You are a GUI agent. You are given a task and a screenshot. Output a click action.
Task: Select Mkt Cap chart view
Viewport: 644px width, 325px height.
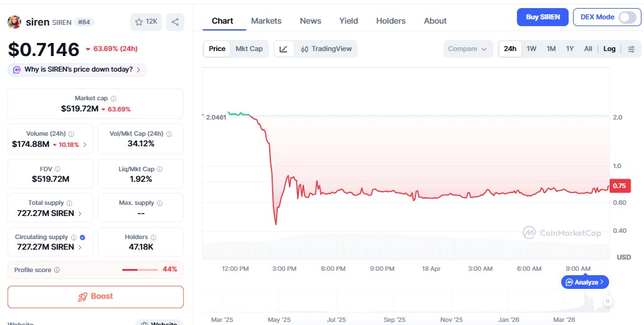click(x=249, y=49)
